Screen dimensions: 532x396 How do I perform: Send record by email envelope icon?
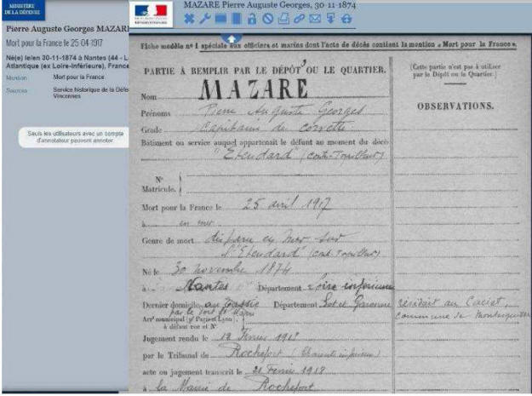pyautogui.click(x=315, y=18)
